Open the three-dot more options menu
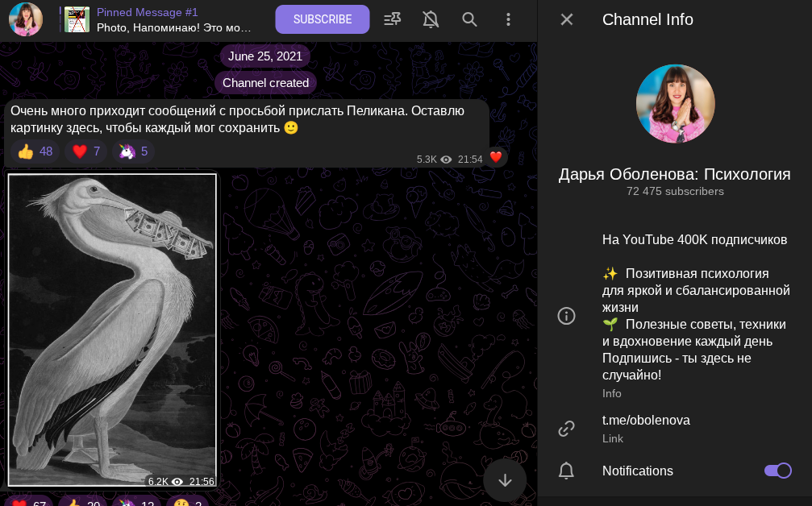 tap(508, 19)
